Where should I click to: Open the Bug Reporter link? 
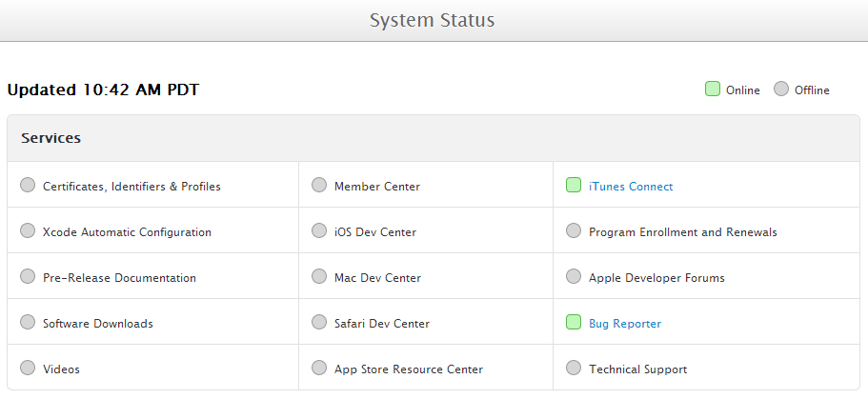[x=625, y=324]
